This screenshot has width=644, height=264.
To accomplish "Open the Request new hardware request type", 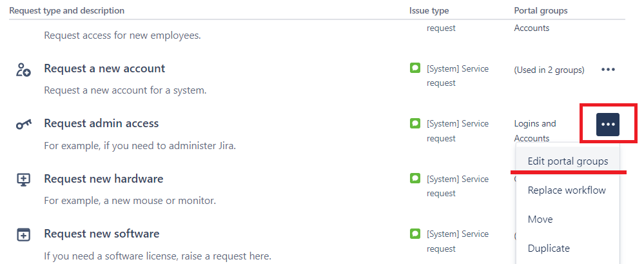I will (x=103, y=179).
